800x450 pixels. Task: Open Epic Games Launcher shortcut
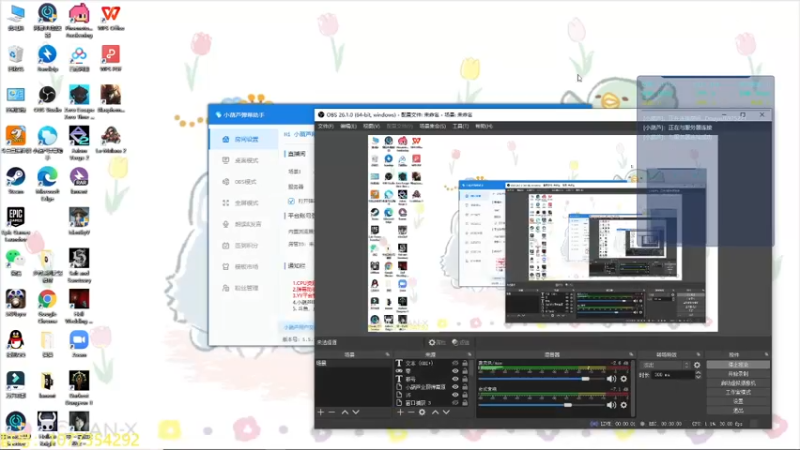click(16, 224)
